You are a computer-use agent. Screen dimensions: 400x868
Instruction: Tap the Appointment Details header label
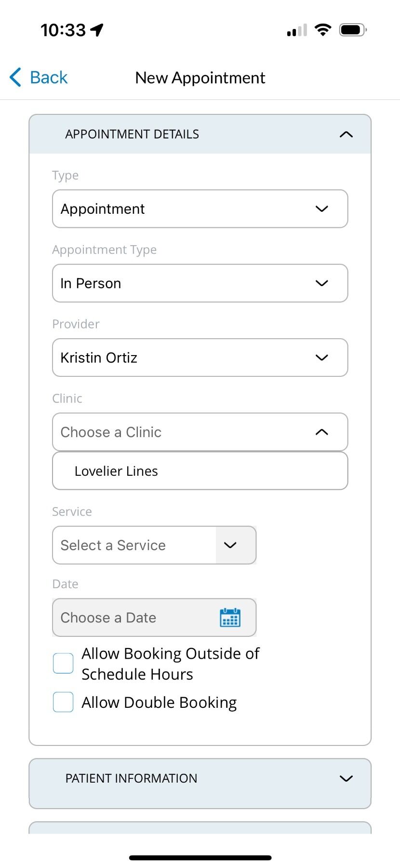click(132, 134)
